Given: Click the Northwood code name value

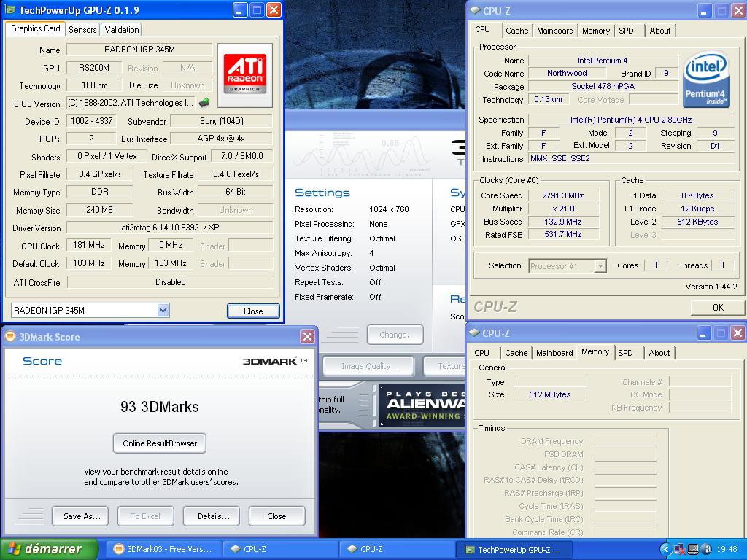Looking at the screenshot, I should point(567,74).
